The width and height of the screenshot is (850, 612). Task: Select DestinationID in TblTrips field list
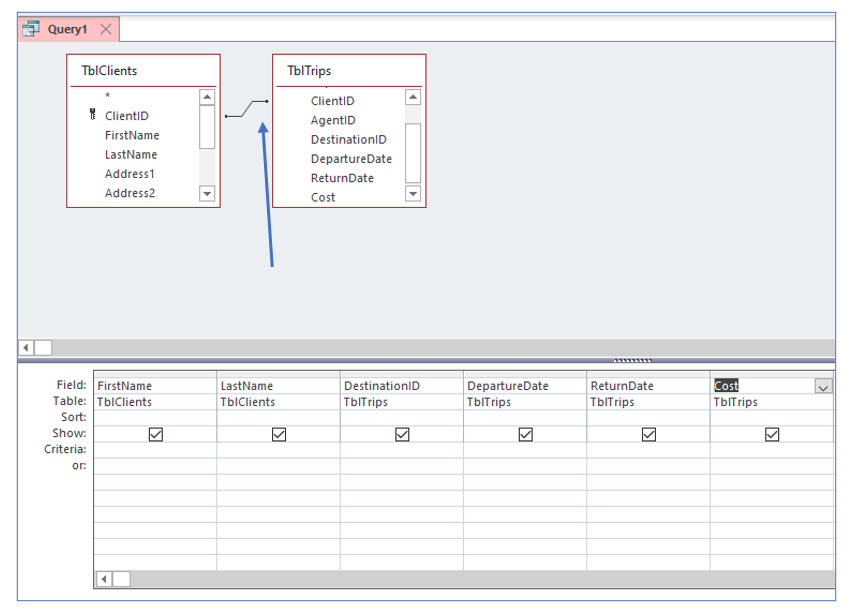tap(349, 139)
